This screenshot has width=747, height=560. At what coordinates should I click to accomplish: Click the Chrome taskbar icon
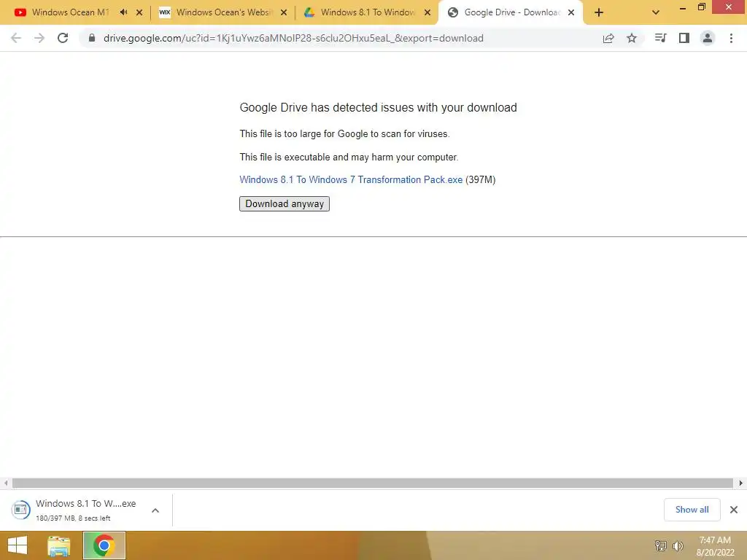[104, 545]
